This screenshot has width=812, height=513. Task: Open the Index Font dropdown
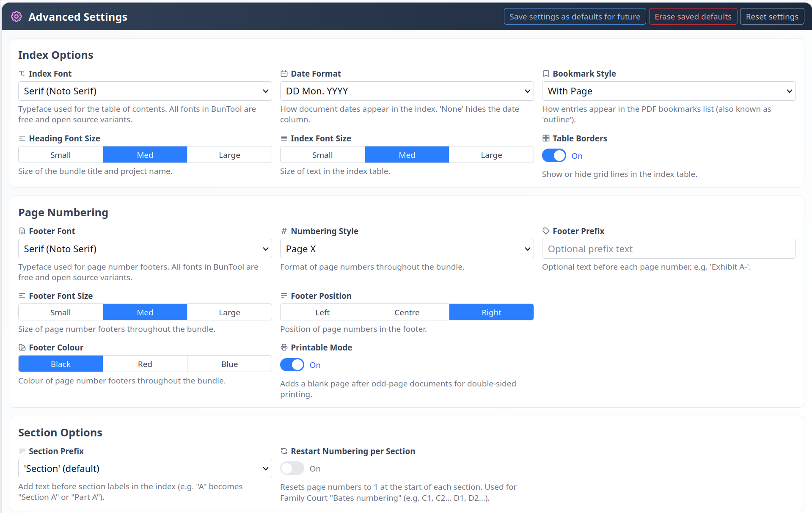coord(145,91)
